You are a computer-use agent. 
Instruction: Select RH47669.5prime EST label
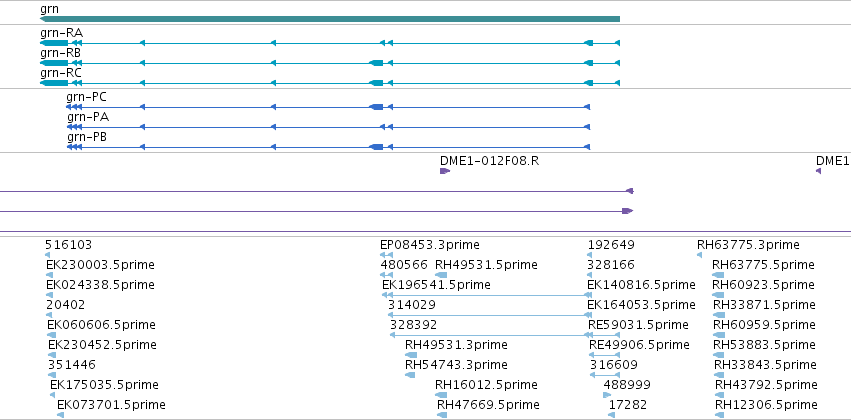(x=488, y=405)
